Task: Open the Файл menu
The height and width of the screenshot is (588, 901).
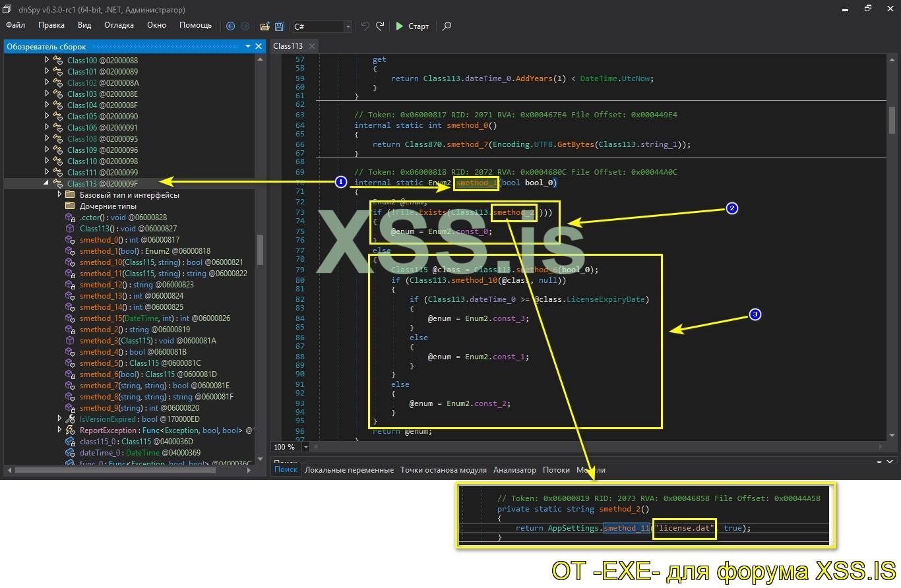Action: pyautogui.click(x=15, y=25)
